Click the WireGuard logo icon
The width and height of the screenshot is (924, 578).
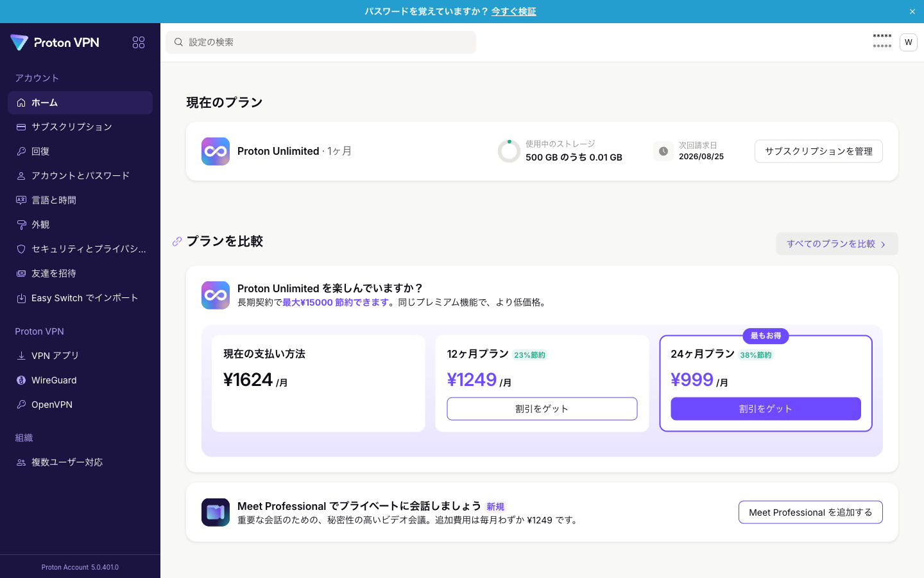[21, 380]
